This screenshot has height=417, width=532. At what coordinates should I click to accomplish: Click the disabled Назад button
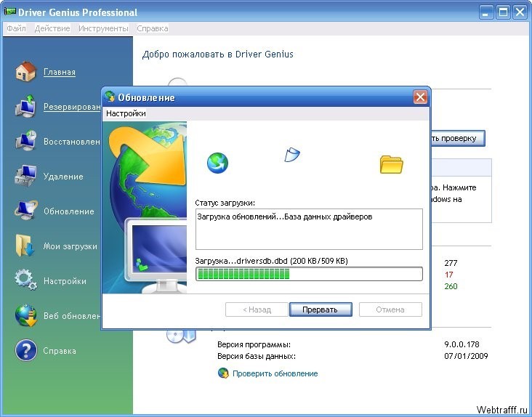(x=257, y=309)
